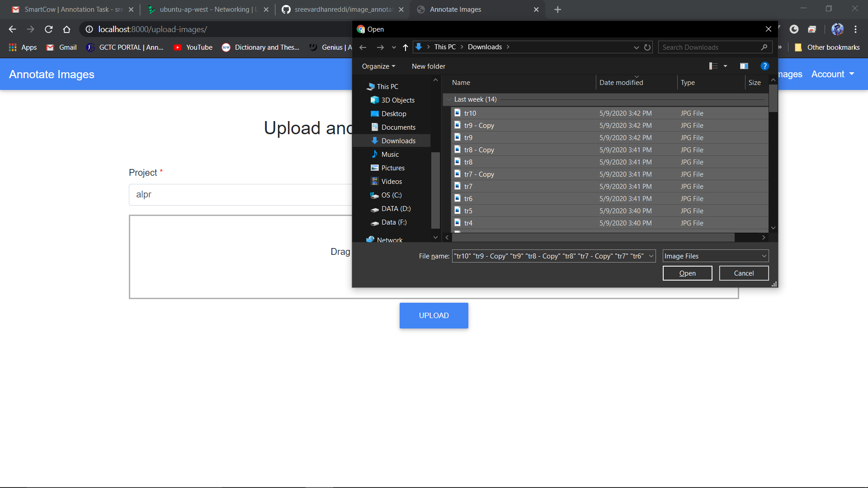Expand the Image Files type dropdown
The width and height of the screenshot is (868, 488).
pyautogui.click(x=715, y=256)
